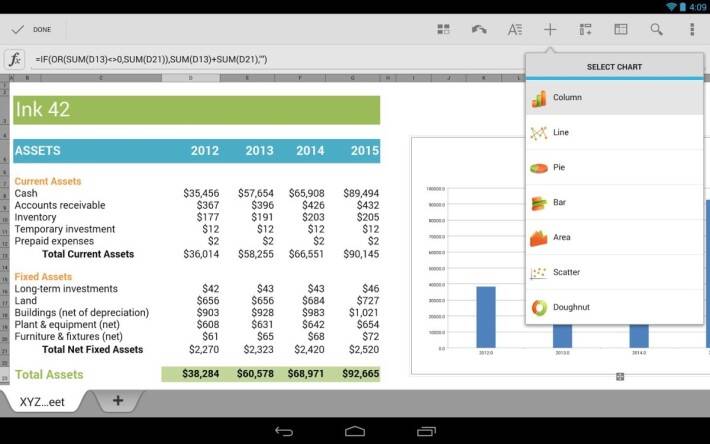Choose Bar chart type
This screenshot has width=710, height=444.
(614, 202)
